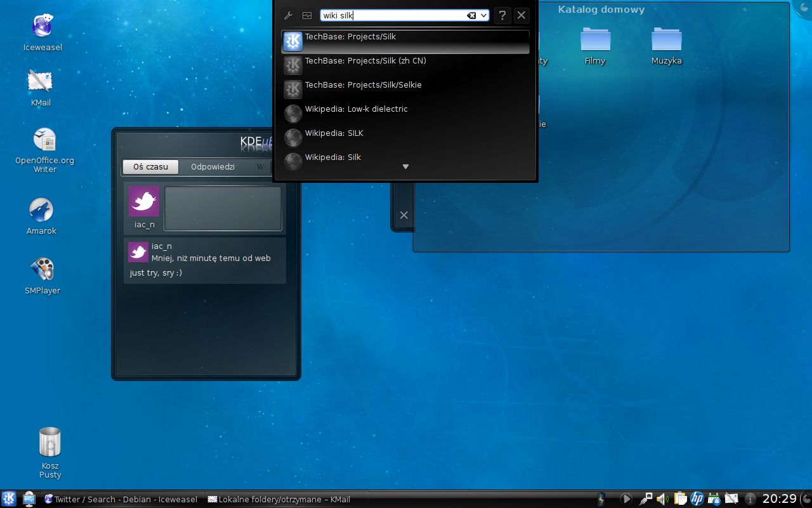Select the TechBase: Projects/Silk result

(405, 42)
